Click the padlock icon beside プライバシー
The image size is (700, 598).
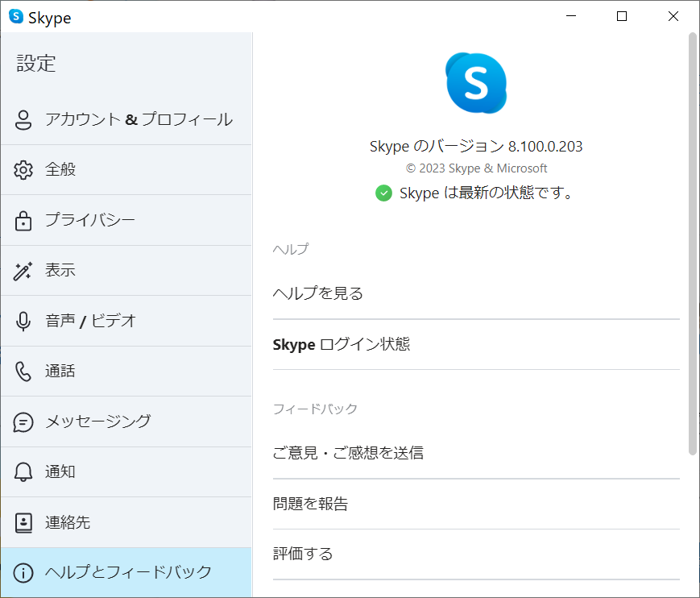[23, 221]
